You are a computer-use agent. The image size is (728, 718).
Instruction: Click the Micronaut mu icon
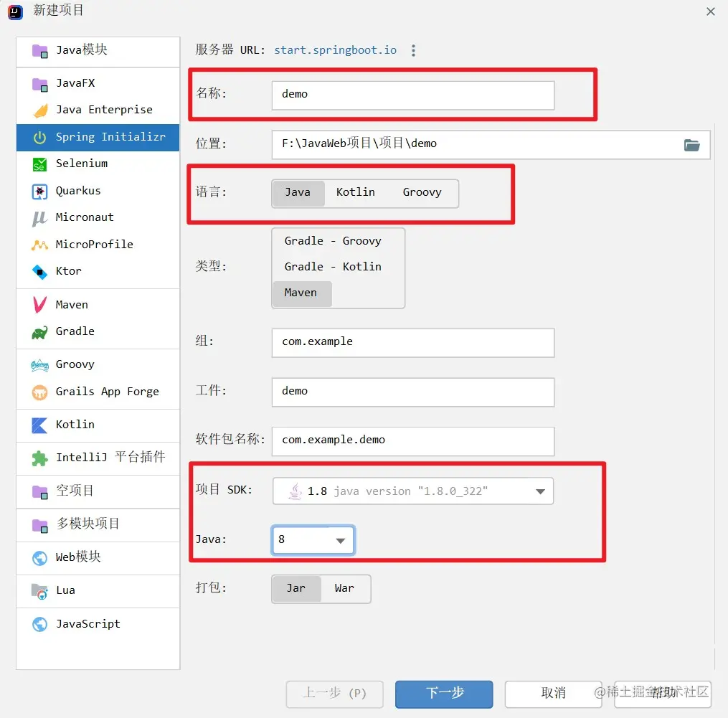point(40,218)
